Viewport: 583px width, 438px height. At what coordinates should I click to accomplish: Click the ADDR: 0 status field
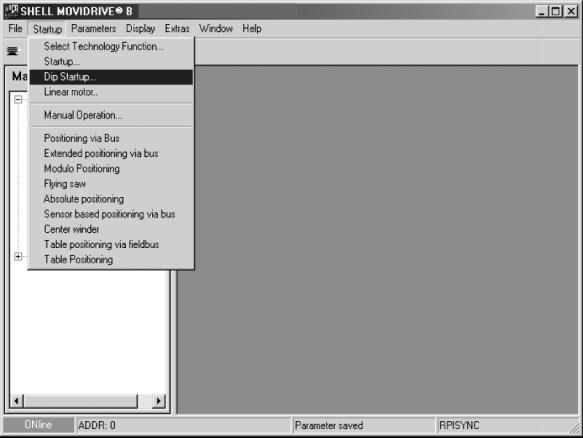[183, 425]
